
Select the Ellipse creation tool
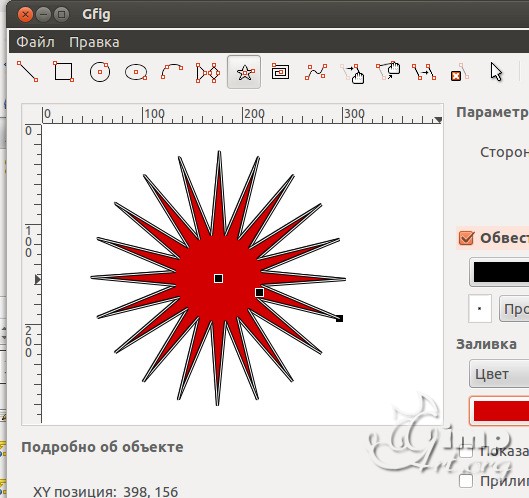[136, 72]
